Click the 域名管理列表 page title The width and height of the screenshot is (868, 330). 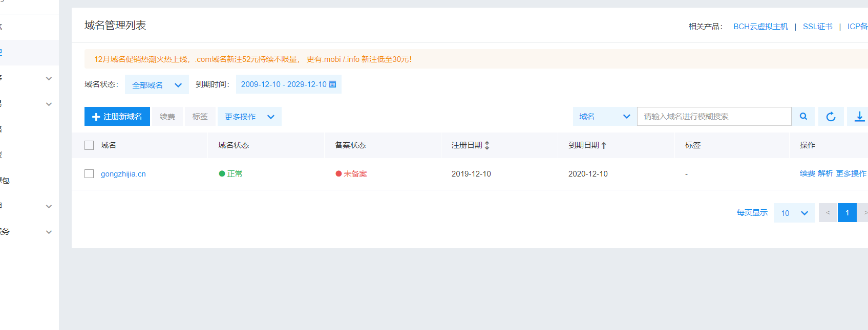coord(115,26)
